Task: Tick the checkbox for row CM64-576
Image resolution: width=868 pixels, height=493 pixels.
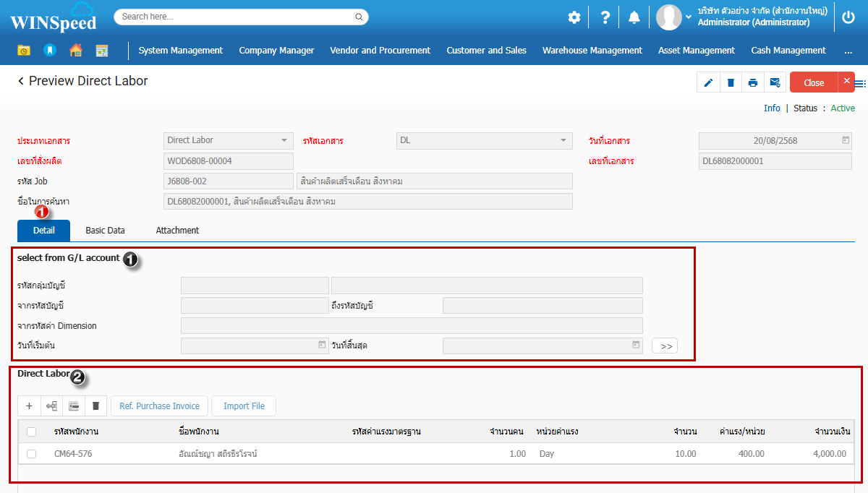Action: [31, 454]
